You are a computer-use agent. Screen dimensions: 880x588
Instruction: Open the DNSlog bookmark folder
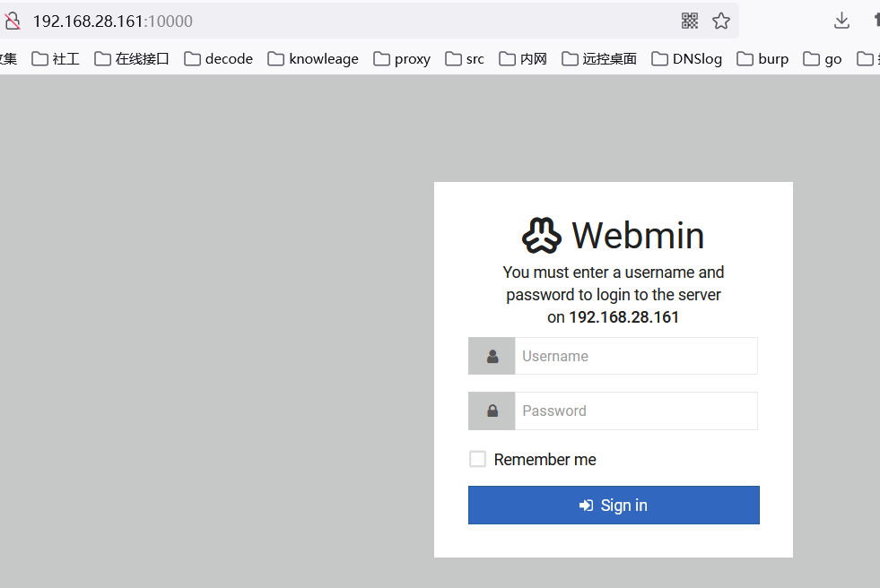687,59
